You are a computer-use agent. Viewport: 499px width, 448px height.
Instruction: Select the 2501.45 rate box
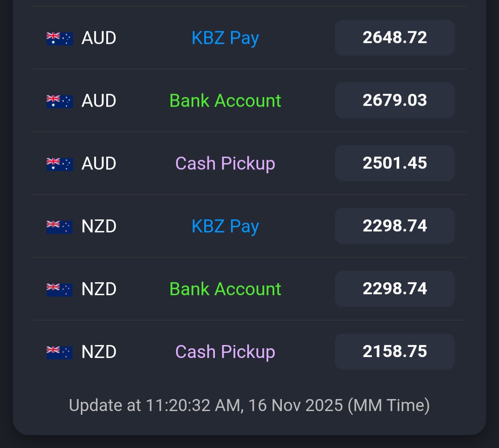(395, 163)
